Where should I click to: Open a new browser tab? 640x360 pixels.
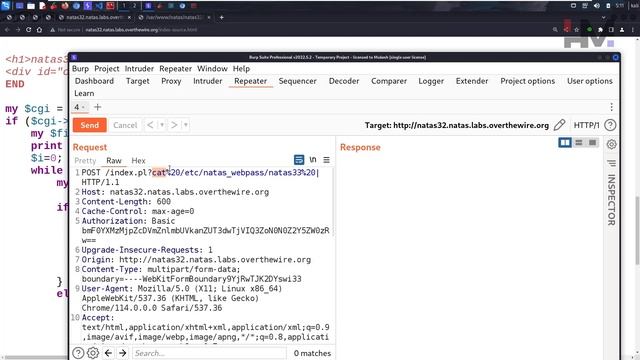coord(222,18)
